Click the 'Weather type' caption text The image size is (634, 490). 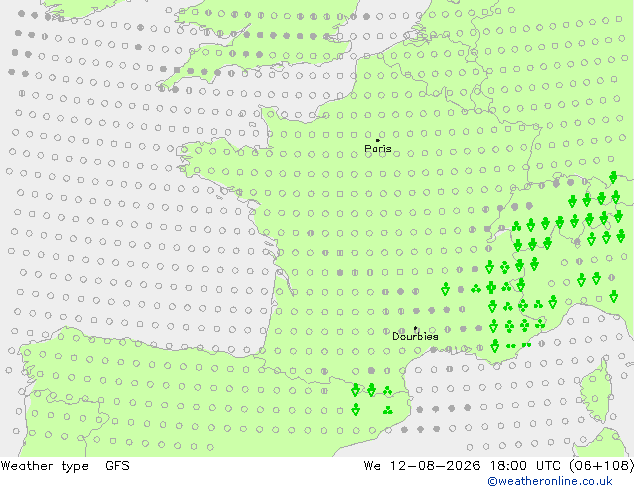[44, 466]
